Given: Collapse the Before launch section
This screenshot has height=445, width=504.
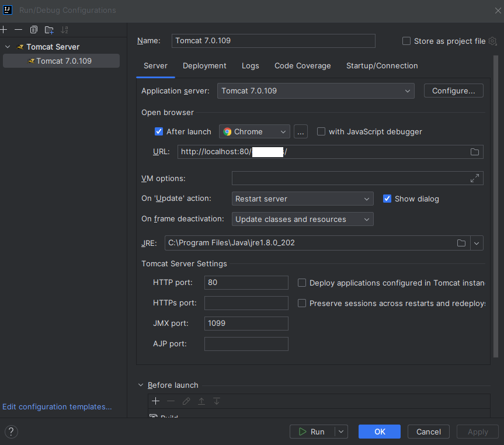Looking at the screenshot, I should [141, 385].
